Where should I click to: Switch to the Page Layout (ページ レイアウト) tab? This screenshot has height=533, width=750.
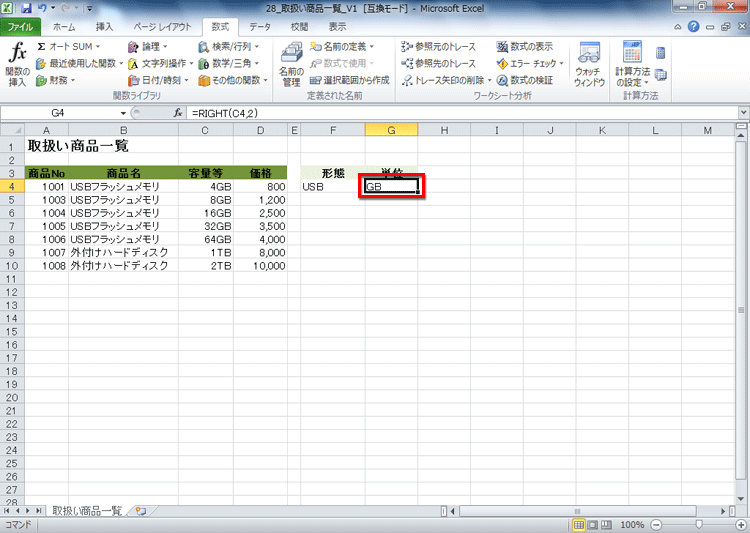[x=162, y=27]
